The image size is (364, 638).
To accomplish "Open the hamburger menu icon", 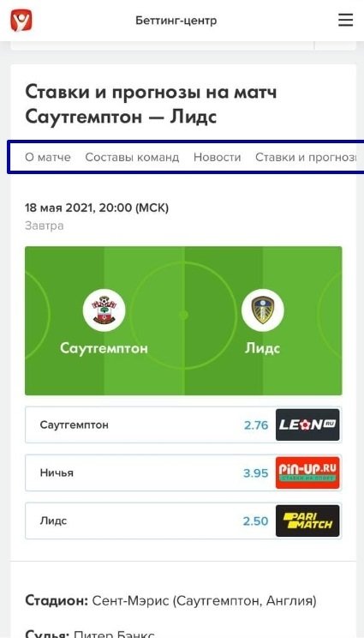I will pyautogui.click(x=345, y=20).
